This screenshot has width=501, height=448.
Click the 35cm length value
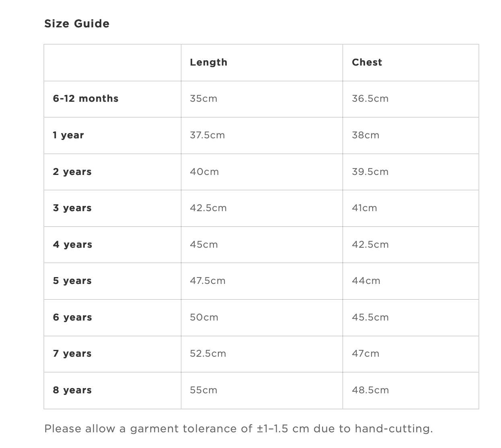point(203,99)
